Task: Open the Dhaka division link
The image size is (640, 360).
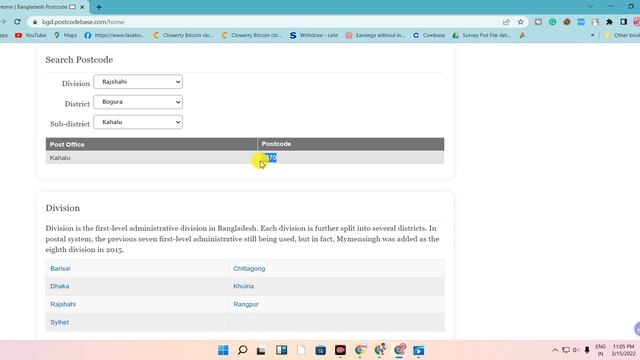Action: pyautogui.click(x=60, y=286)
